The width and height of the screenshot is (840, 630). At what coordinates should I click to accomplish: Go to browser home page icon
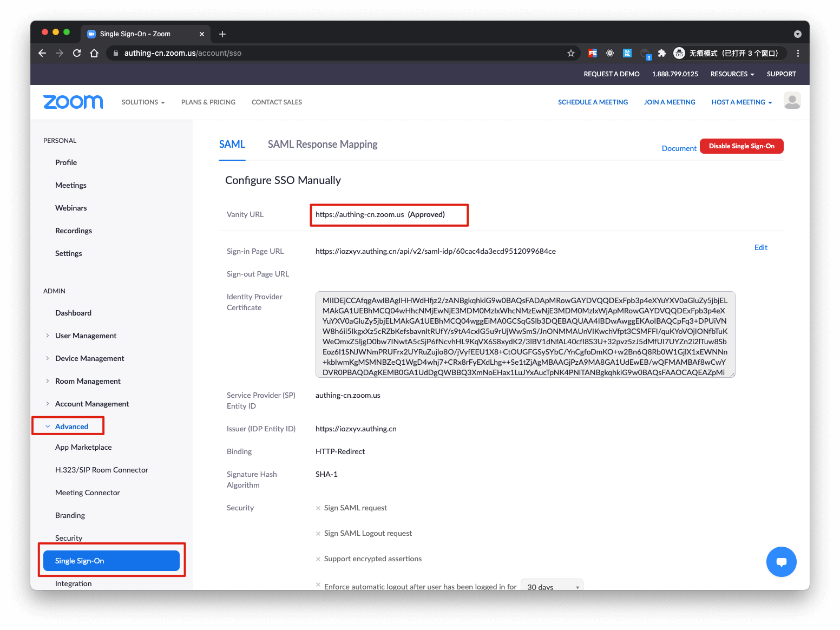[94, 53]
